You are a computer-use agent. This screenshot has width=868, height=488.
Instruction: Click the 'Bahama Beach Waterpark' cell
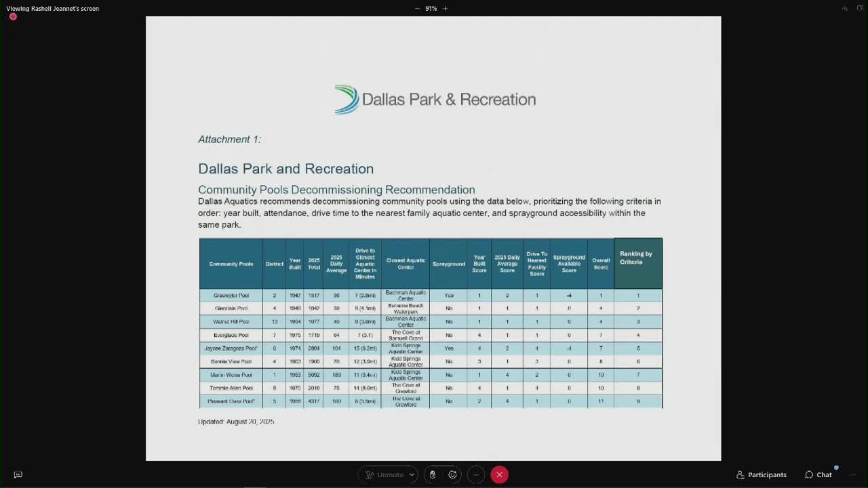point(406,308)
